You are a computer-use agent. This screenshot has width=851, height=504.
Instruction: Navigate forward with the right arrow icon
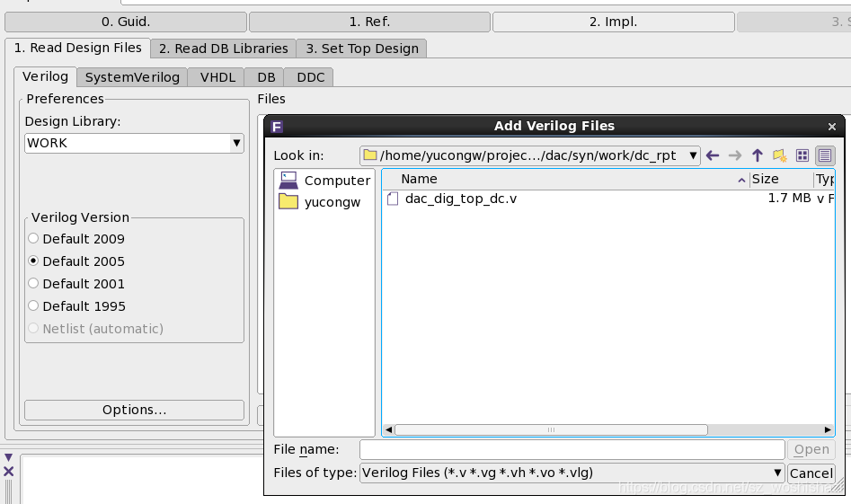point(735,155)
